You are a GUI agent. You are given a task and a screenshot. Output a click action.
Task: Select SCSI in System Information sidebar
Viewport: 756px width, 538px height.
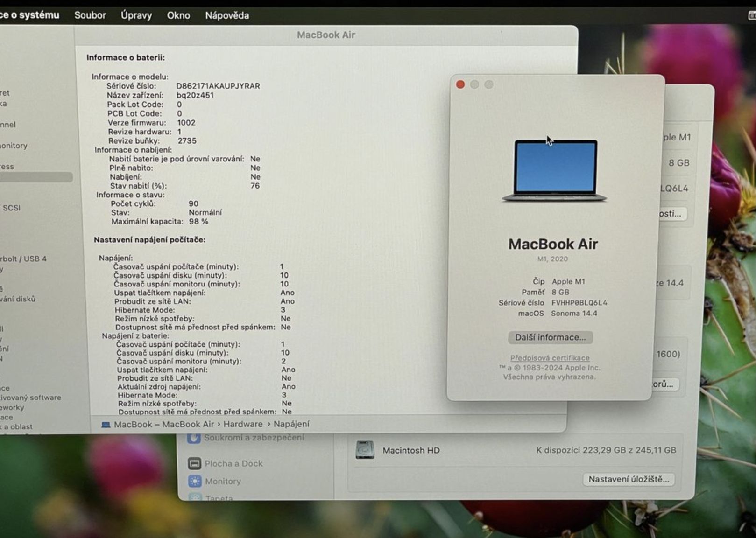12,208
